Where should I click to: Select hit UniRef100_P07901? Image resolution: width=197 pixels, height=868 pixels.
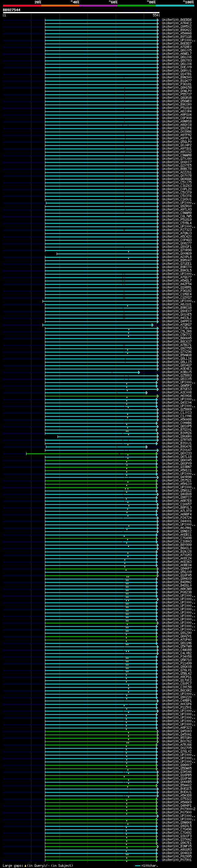click(x=177, y=860)
